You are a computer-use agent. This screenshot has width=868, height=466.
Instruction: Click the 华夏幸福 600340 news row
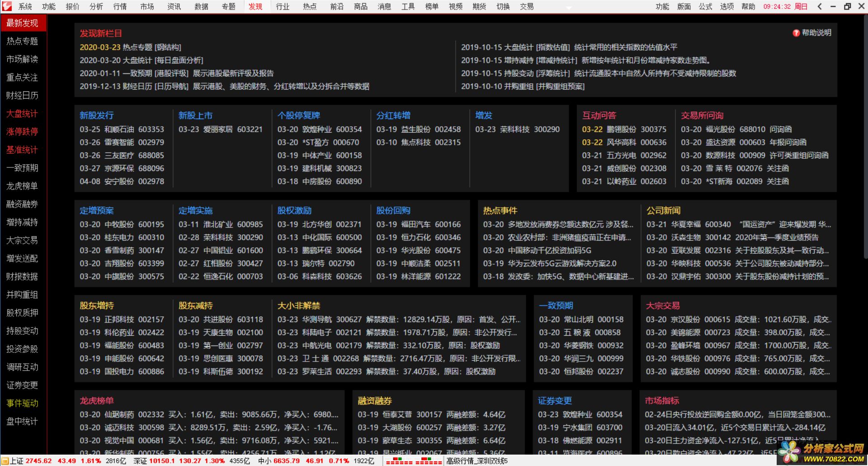(x=739, y=224)
